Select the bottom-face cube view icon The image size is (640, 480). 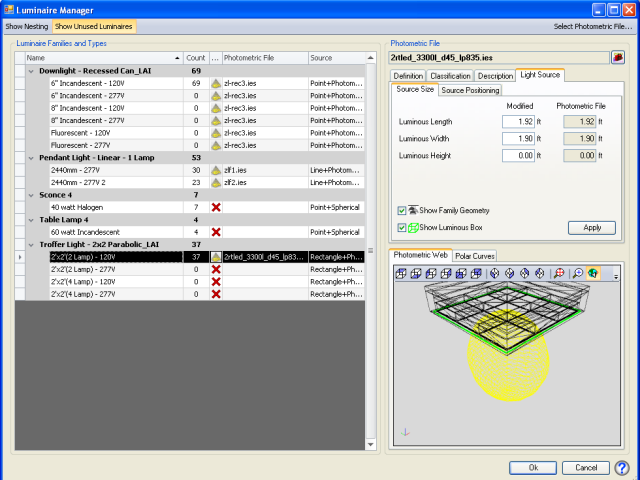(416, 273)
